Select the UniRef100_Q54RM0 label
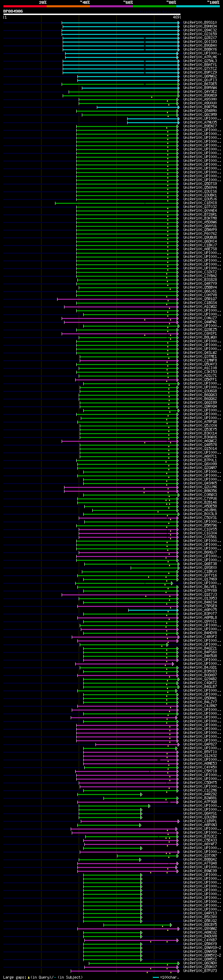The image size is (223, 980). pyautogui.click(x=200, y=111)
